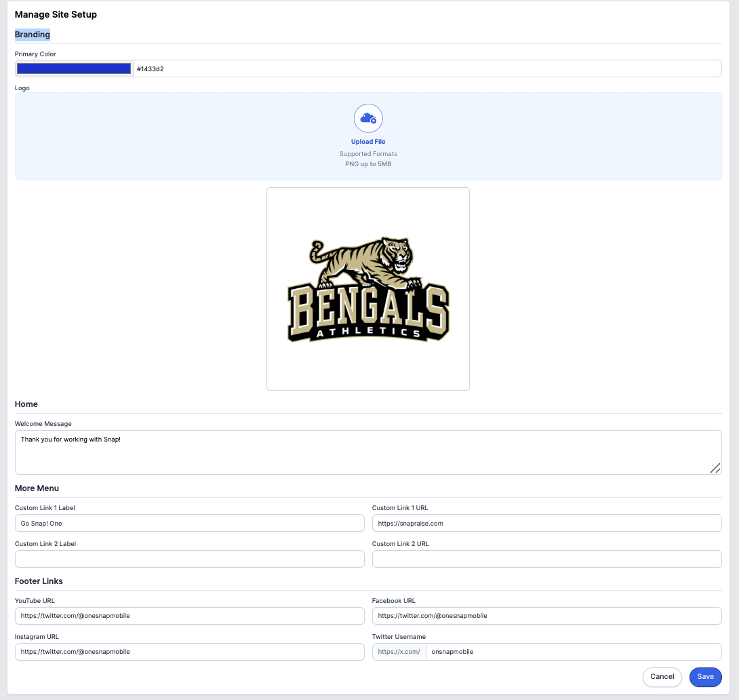Click the Branding section heading

point(32,34)
